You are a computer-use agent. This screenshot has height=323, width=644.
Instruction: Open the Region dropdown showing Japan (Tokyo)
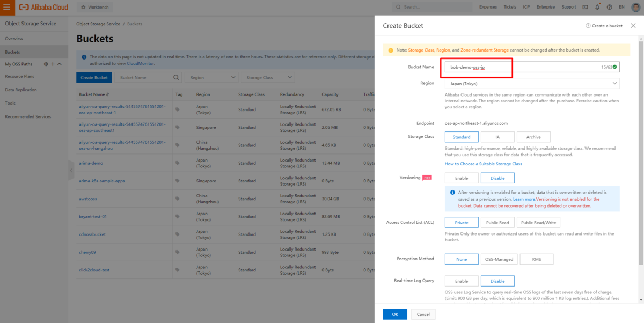532,83
